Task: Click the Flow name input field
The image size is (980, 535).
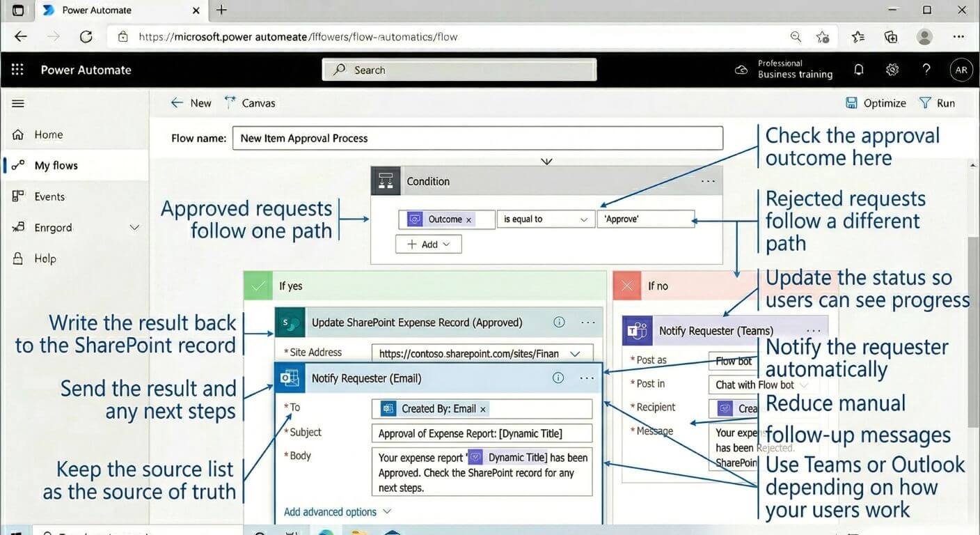Action: pyautogui.click(x=477, y=138)
